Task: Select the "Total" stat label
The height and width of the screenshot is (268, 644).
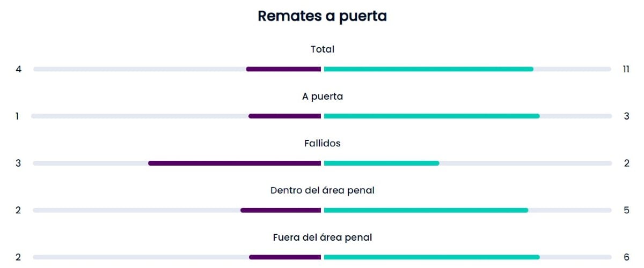Action: click(322, 49)
